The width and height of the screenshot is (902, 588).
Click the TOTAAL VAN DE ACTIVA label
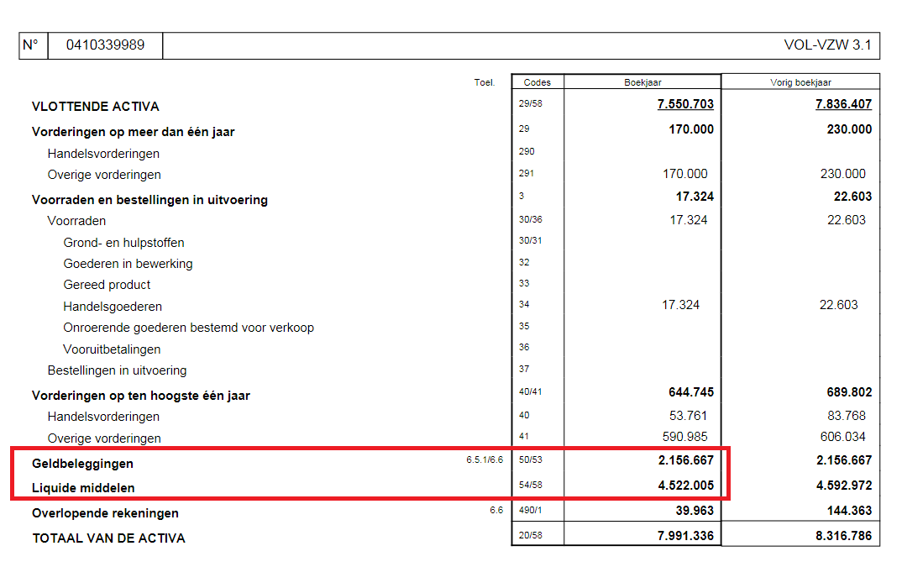tap(108, 538)
